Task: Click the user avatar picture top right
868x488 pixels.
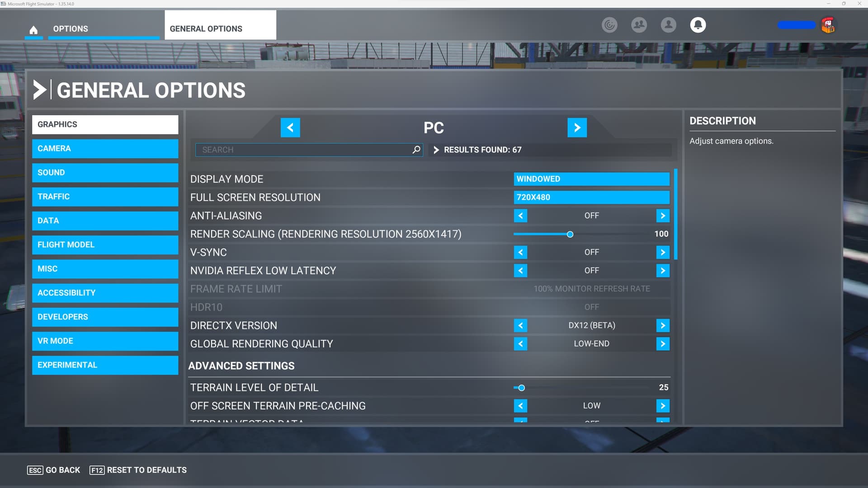Action: point(828,25)
